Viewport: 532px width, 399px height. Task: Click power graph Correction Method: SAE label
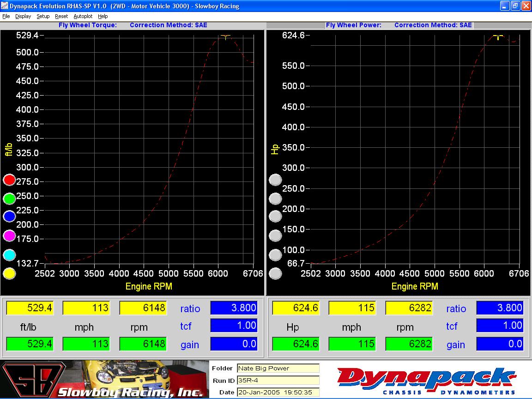tap(433, 25)
